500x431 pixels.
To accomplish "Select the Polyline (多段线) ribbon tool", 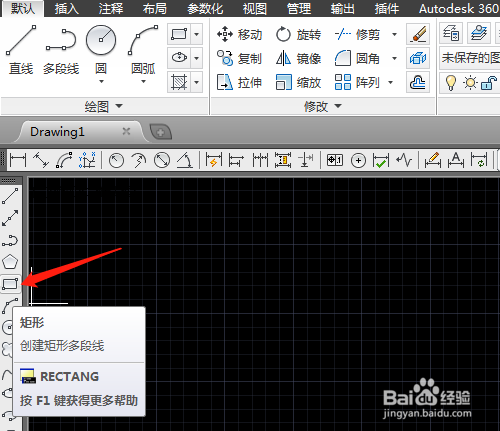I will (x=61, y=50).
